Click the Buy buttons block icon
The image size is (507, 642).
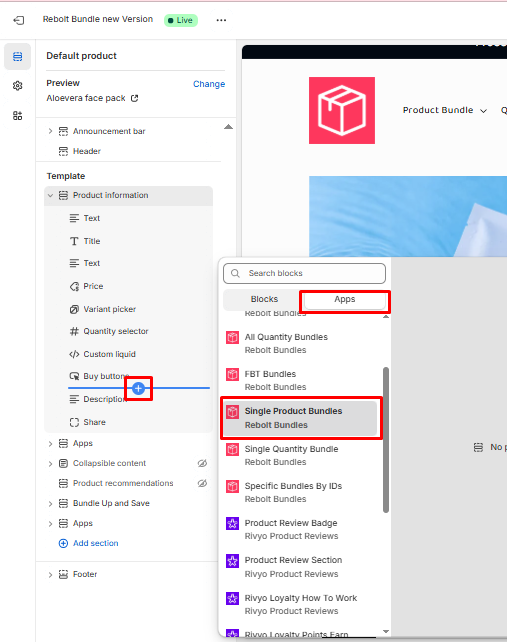tap(74, 376)
